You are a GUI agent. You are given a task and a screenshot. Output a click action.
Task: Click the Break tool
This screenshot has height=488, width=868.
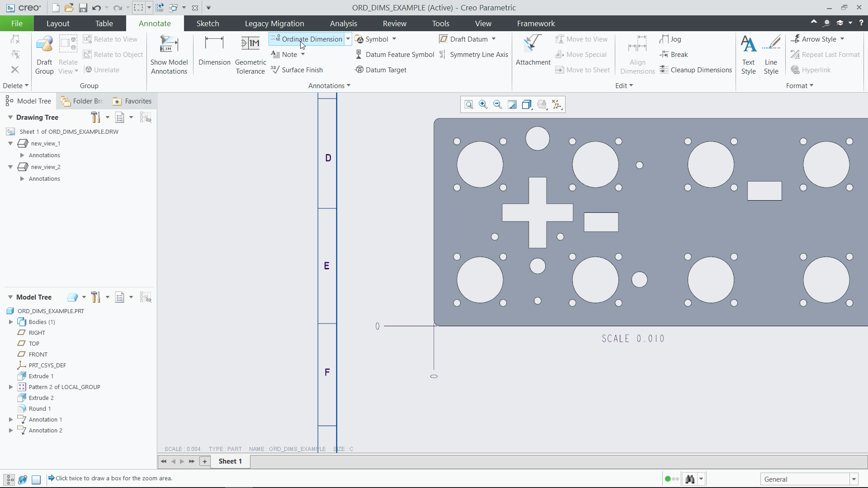(674, 55)
